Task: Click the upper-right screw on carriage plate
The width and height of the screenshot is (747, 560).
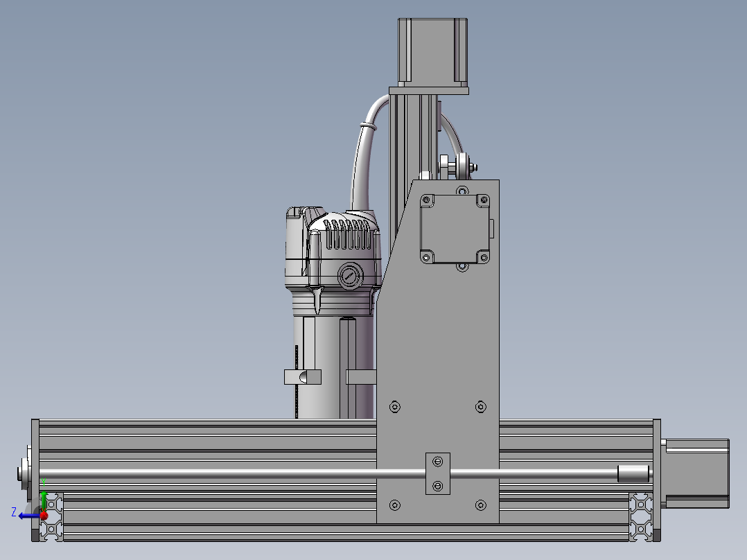Action: pyautogui.click(x=481, y=407)
